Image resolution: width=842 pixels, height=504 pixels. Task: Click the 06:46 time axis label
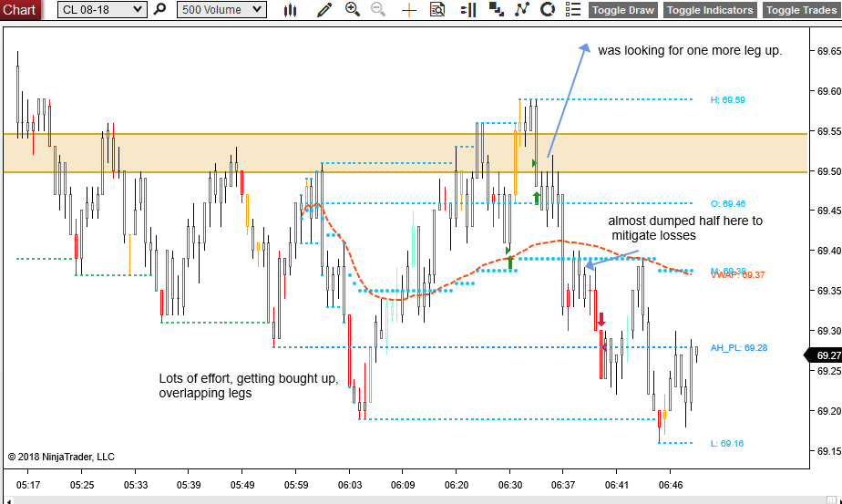point(671,485)
